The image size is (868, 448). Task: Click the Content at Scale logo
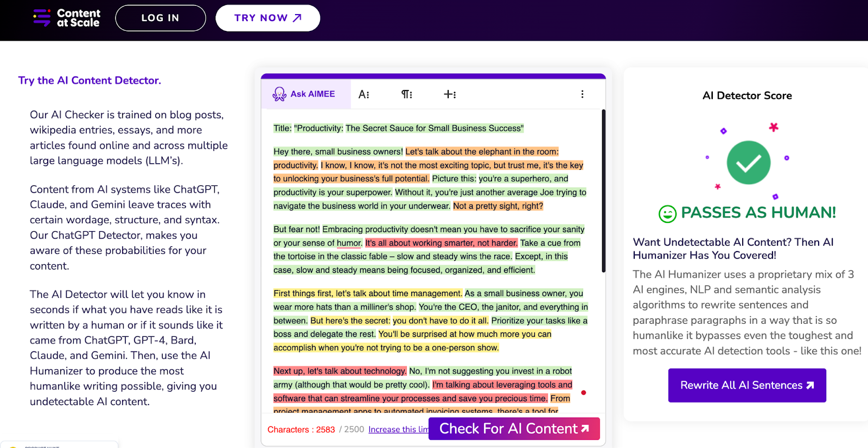[67, 18]
